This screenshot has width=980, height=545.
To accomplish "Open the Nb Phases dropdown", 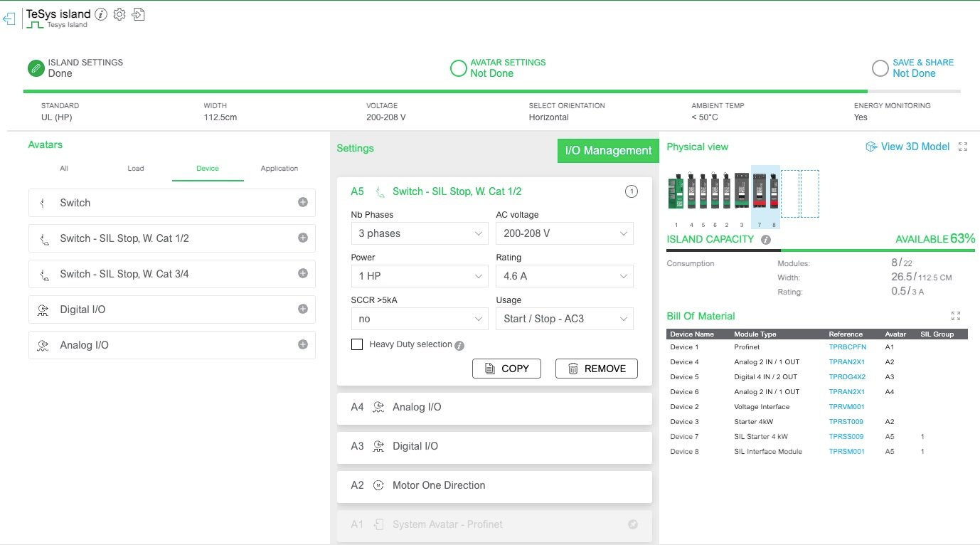I will coord(420,233).
